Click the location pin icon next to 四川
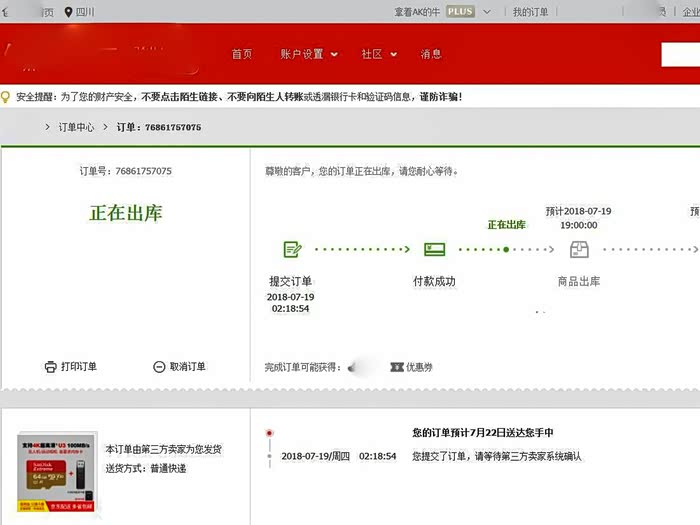The width and height of the screenshot is (700, 525). tap(68, 12)
